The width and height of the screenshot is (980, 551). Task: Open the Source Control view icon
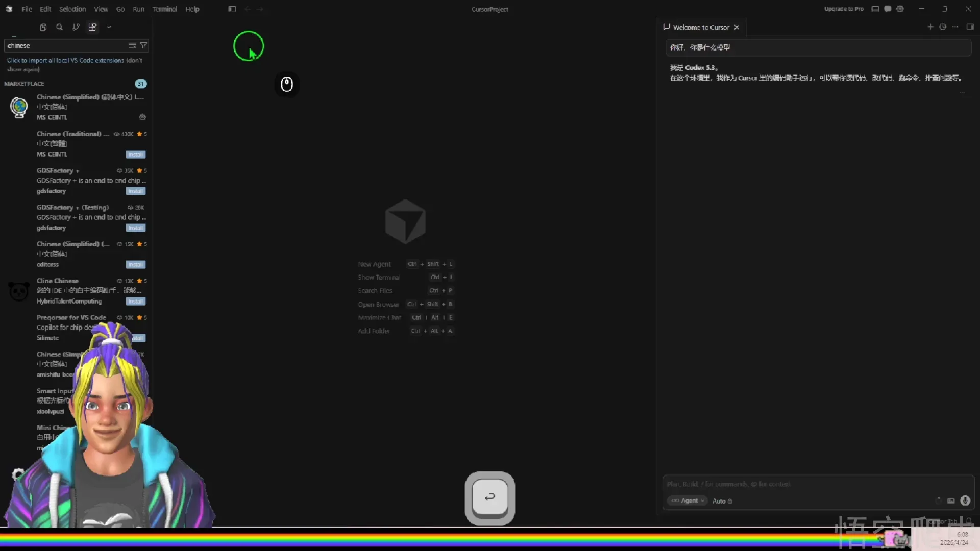pos(76,27)
